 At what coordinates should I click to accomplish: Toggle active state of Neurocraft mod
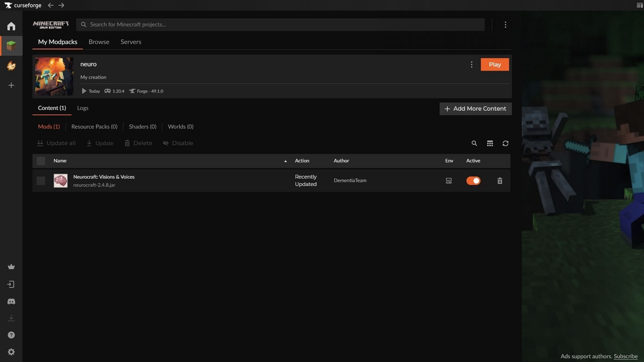473,180
